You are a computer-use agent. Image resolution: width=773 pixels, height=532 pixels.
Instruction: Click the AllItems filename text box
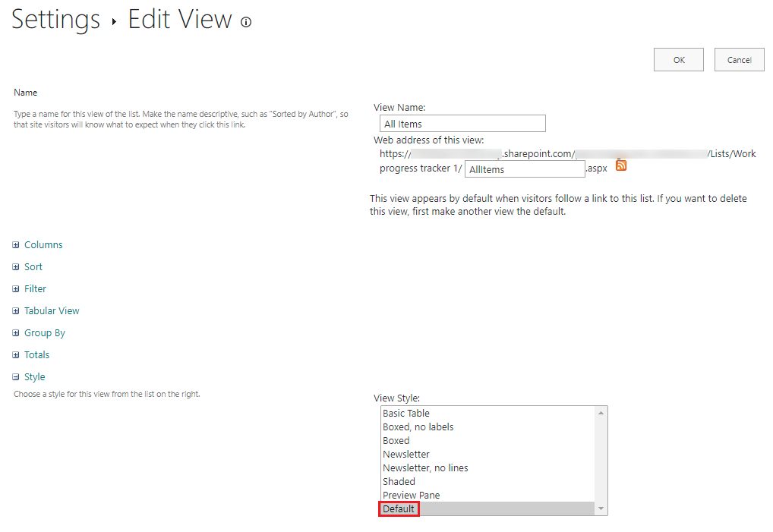click(524, 168)
